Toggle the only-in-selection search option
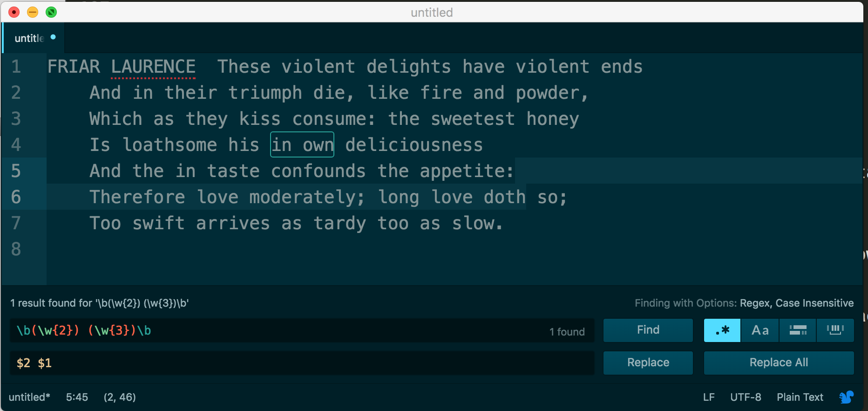This screenshot has width=868, height=411. point(798,330)
